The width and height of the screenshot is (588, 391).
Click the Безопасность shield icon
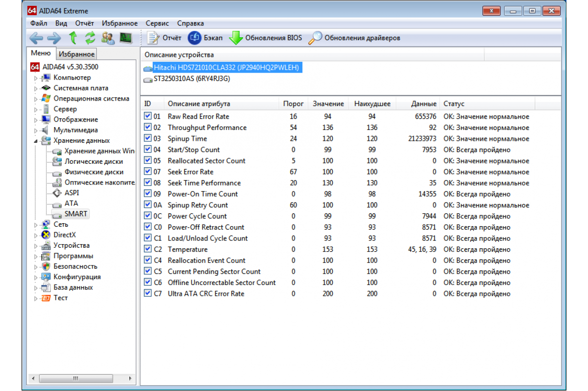(47, 266)
